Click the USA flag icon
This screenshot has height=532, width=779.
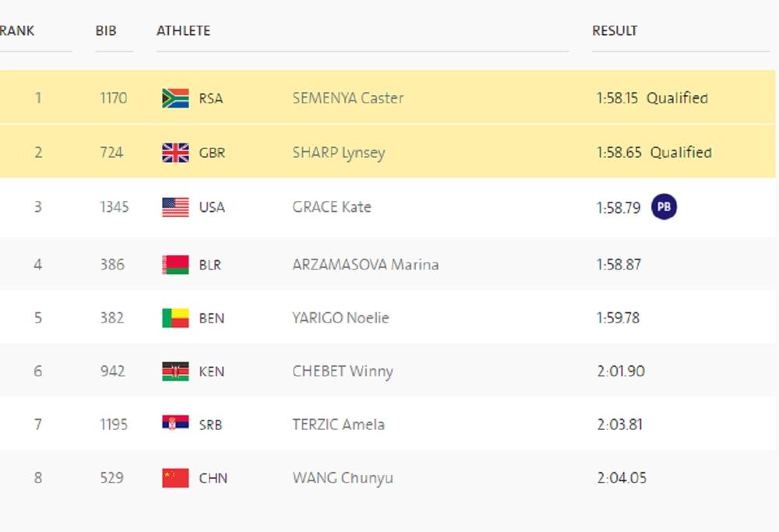pos(175,207)
